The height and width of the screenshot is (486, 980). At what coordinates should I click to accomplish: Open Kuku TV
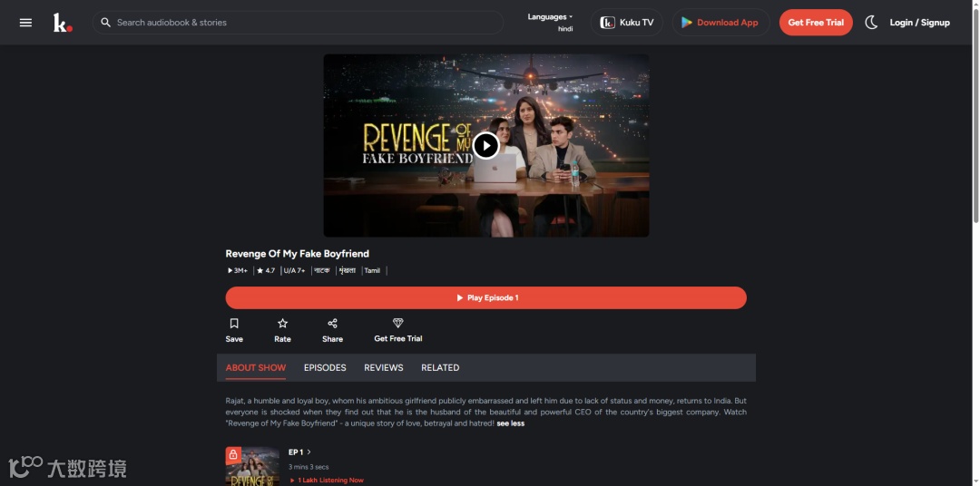pyautogui.click(x=626, y=23)
